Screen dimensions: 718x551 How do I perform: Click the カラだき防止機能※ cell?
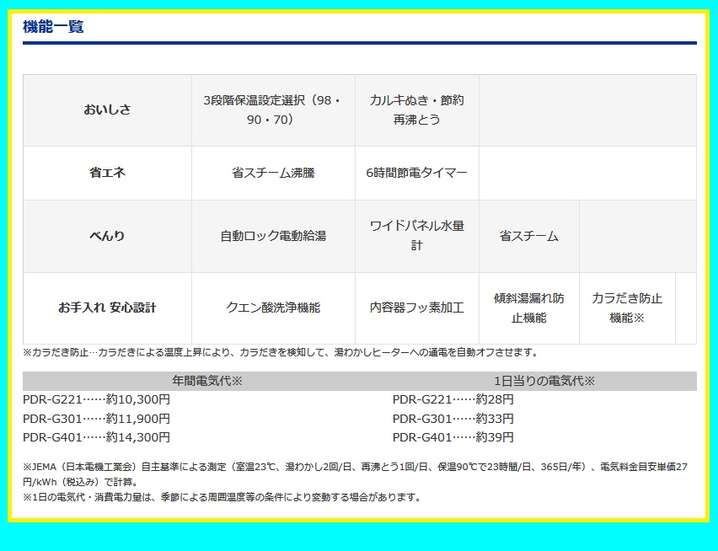[627, 308]
